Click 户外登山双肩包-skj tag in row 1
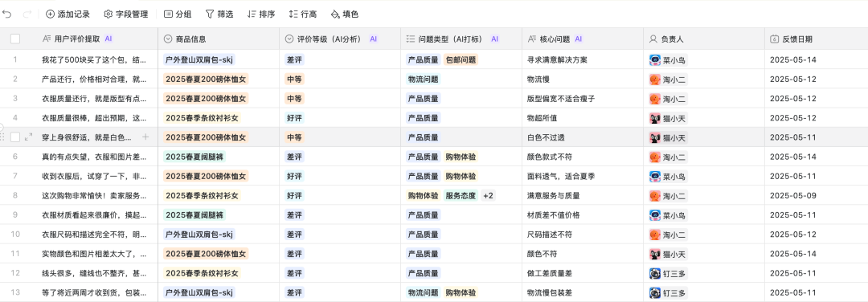 click(x=199, y=59)
